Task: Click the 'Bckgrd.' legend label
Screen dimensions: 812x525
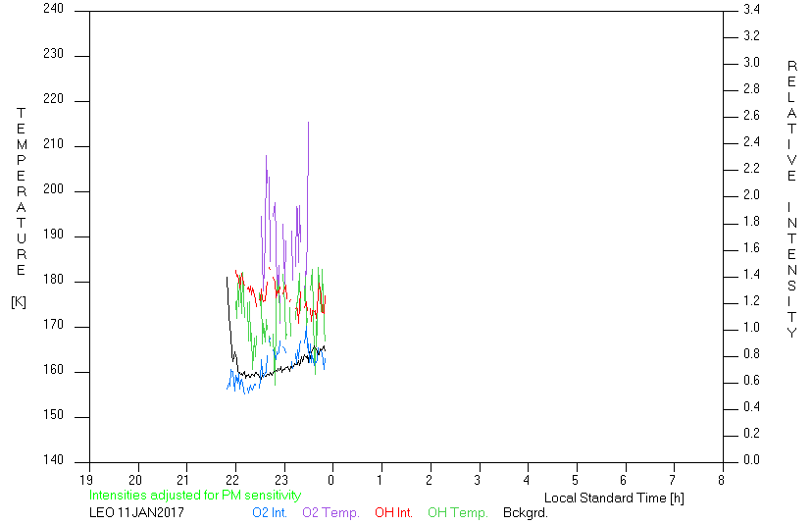Action: 526,512
